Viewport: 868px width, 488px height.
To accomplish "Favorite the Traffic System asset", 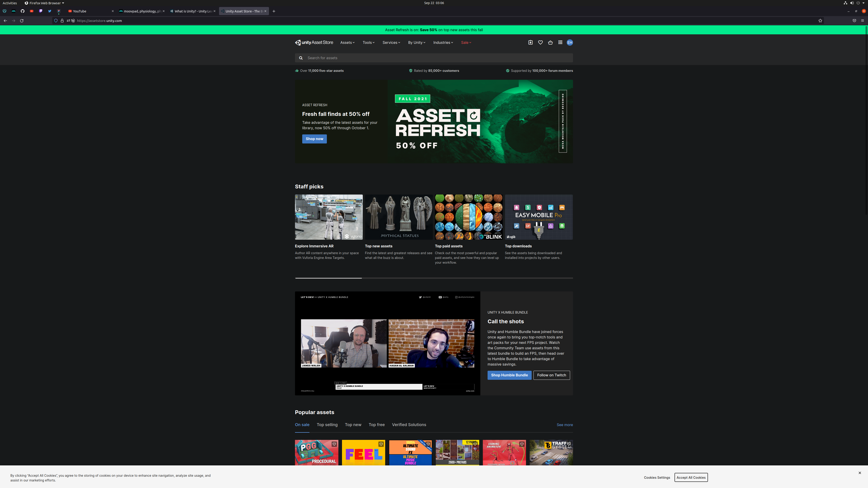I will (569, 444).
